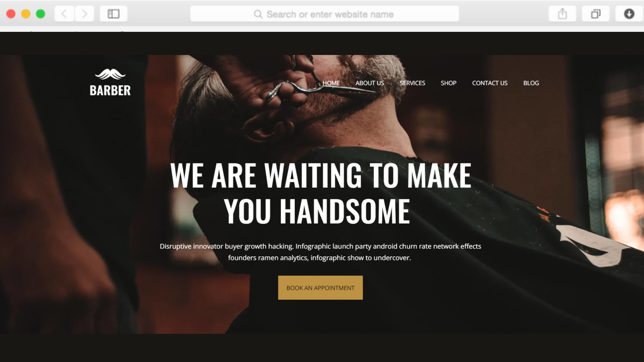Viewport: 644px width, 362px height.
Task: Show all tabs overview icon
Action: [x=596, y=14]
